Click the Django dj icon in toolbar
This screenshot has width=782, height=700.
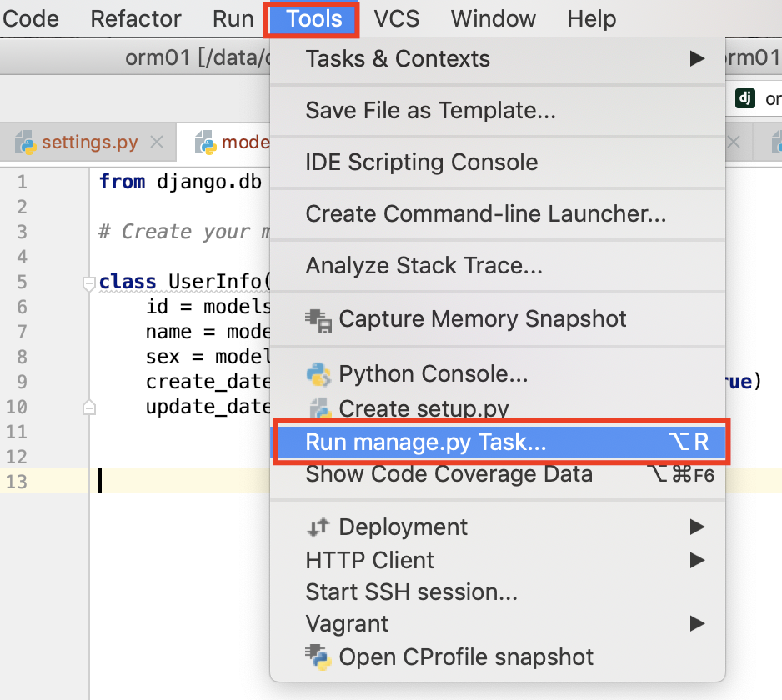tap(744, 98)
